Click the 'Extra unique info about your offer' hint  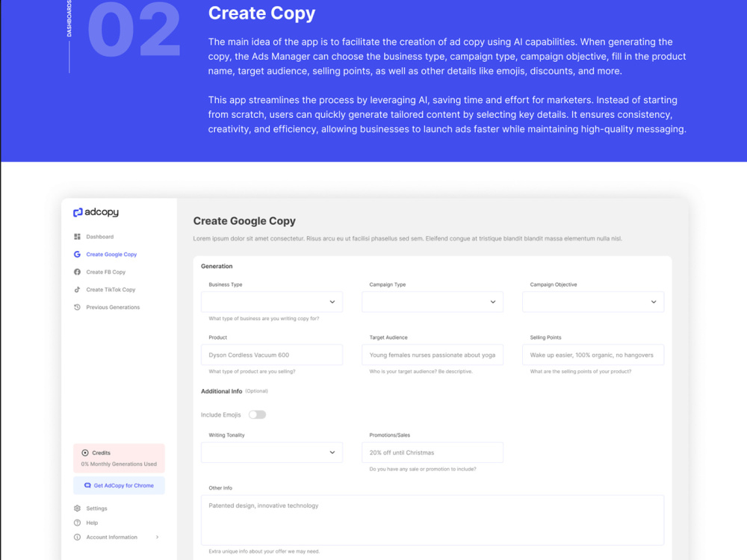(x=264, y=552)
